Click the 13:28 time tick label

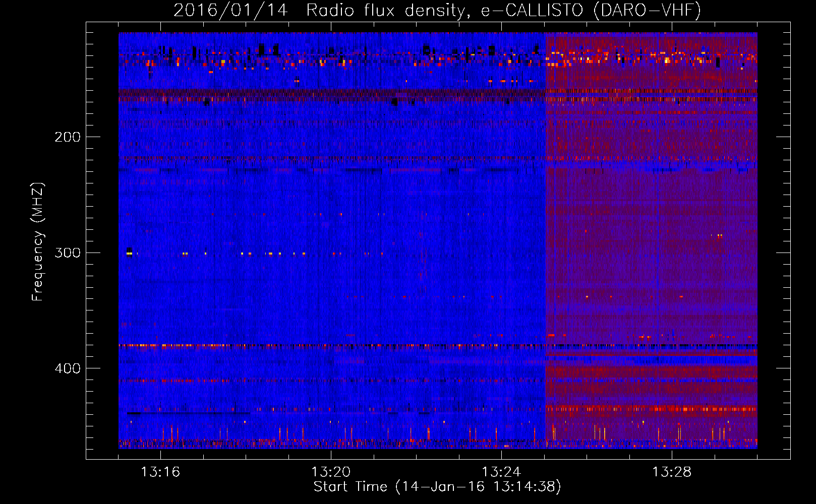pyautogui.click(x=672, y=472)
